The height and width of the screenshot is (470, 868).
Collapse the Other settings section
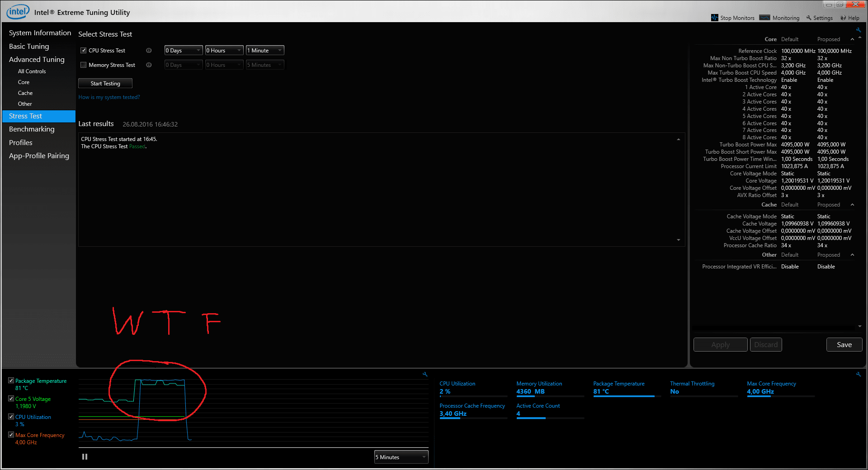[852, 255]
